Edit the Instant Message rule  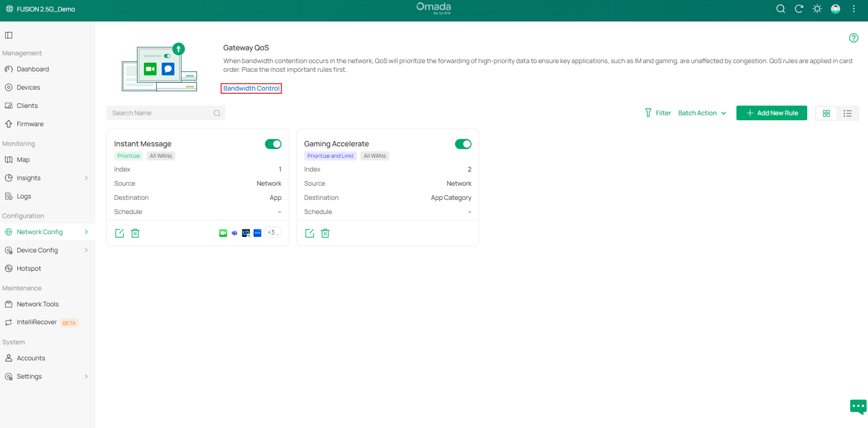point(120,233)
